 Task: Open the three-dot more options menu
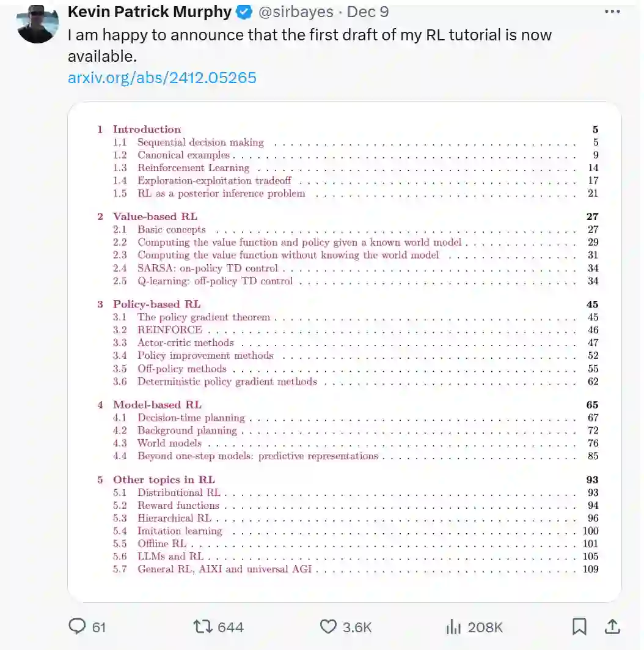pyautogui.click(x=612, y=11)
